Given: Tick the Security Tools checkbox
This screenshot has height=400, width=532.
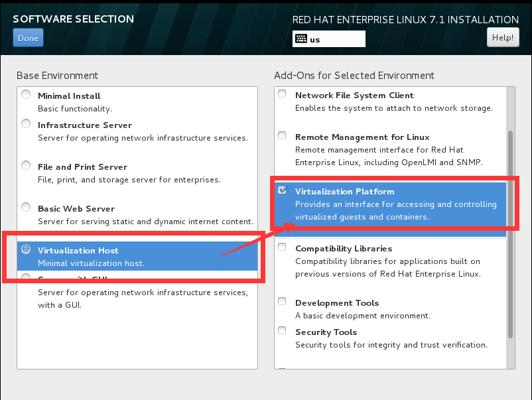Looking at the screenshot, I should 282,330.
